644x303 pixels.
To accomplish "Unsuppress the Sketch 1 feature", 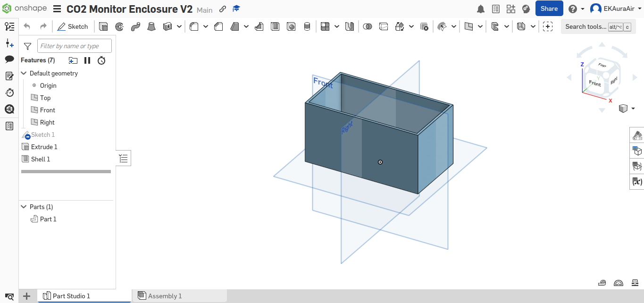I will [x=43, y=135].
